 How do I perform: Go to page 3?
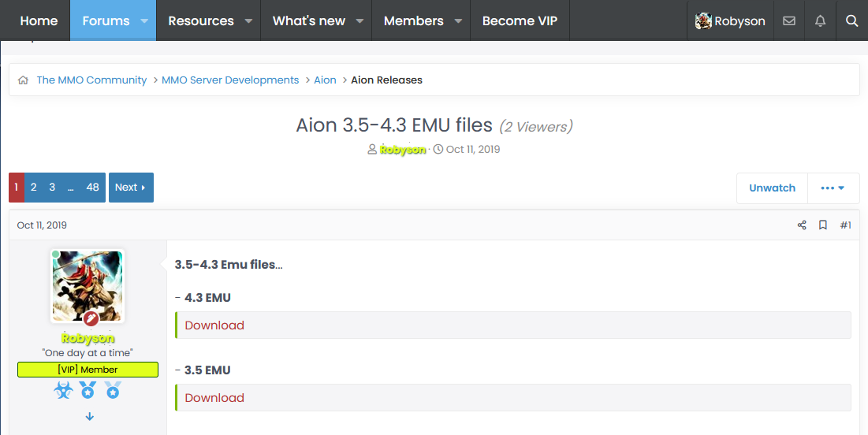(x=52, y=188)
